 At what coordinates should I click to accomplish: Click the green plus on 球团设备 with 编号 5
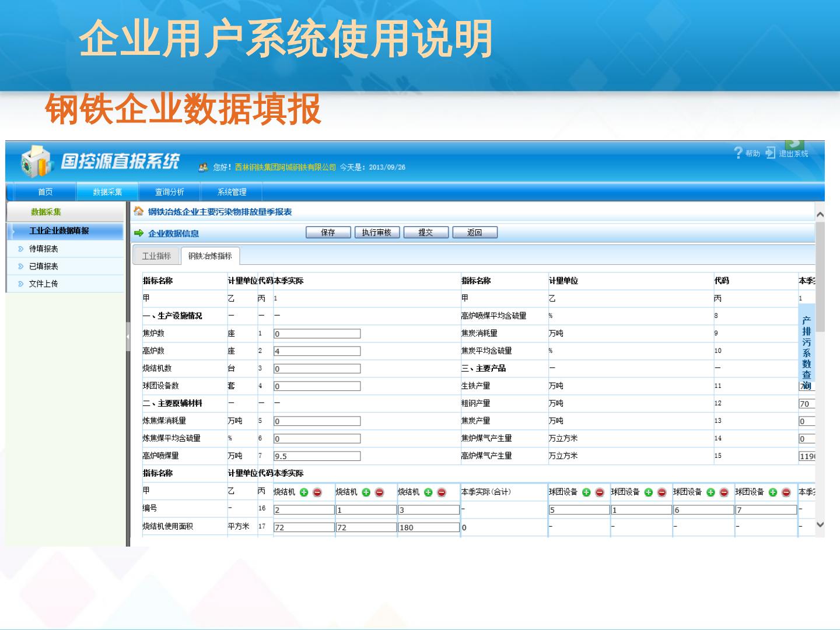pos(586,492)
